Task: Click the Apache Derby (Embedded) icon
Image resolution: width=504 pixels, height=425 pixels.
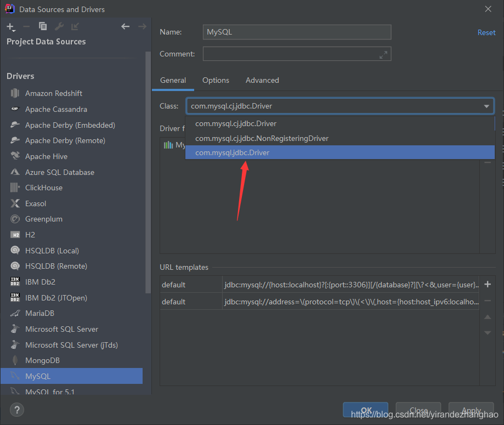Action: (15, 124)
